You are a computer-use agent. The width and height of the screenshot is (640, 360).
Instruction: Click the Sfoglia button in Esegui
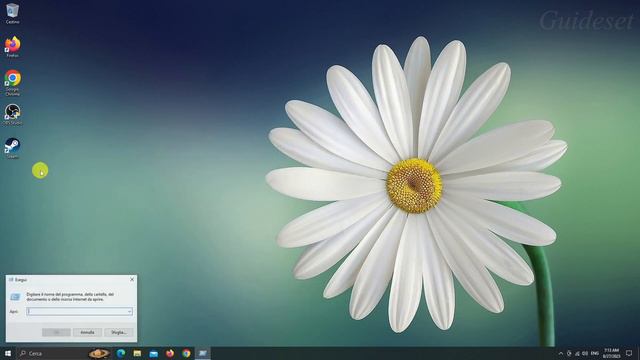click(x=119, y=332)
